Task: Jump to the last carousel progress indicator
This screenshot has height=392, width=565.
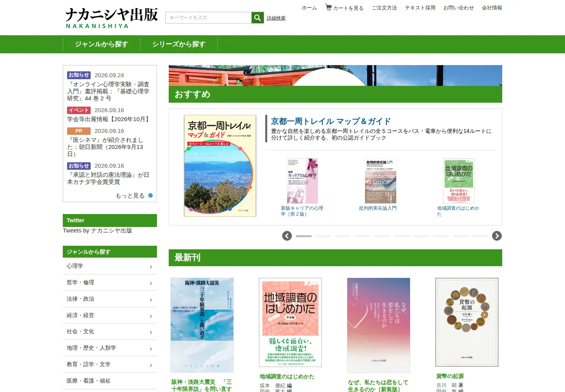Action: click(480, 236)
